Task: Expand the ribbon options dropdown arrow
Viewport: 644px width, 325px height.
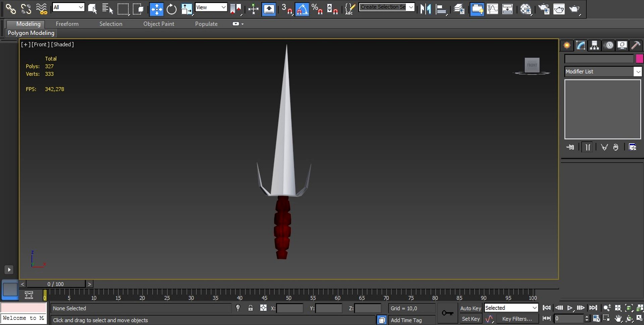Action: 243,24
